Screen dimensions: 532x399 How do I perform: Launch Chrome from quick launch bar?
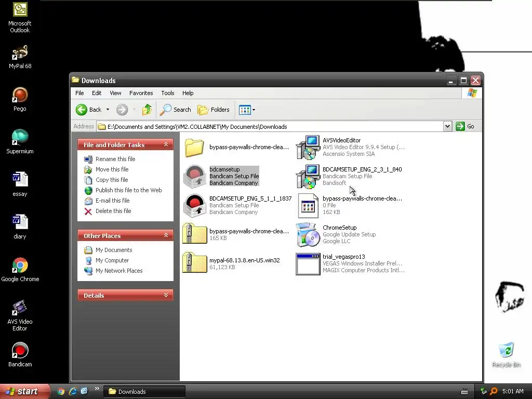[61, 391]
